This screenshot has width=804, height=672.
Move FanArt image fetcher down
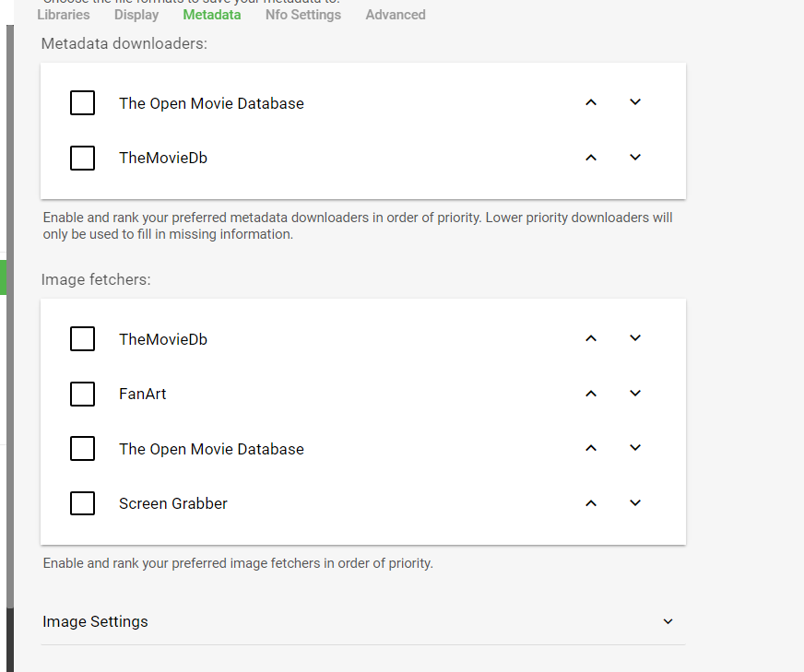[x=635, y=394]
